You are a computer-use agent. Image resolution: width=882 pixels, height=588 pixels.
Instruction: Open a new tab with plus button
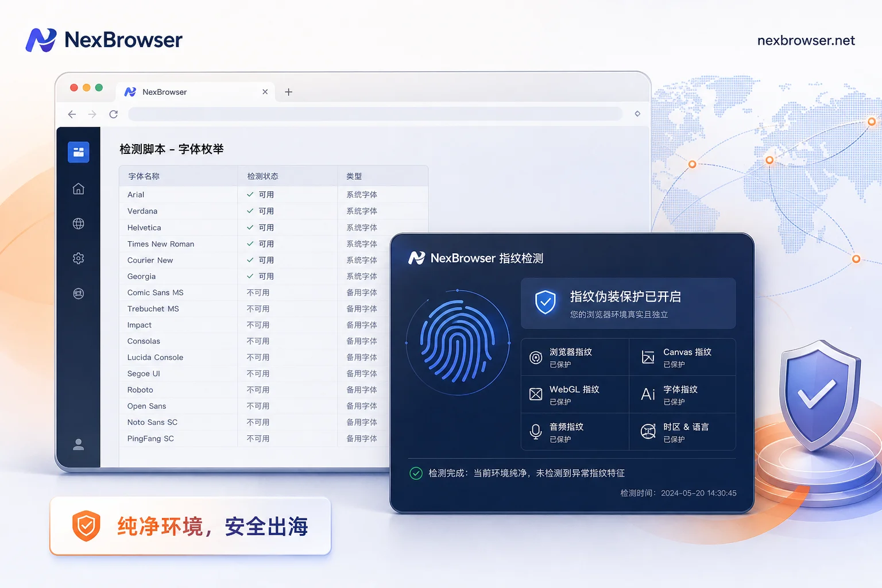click(289, 92)
